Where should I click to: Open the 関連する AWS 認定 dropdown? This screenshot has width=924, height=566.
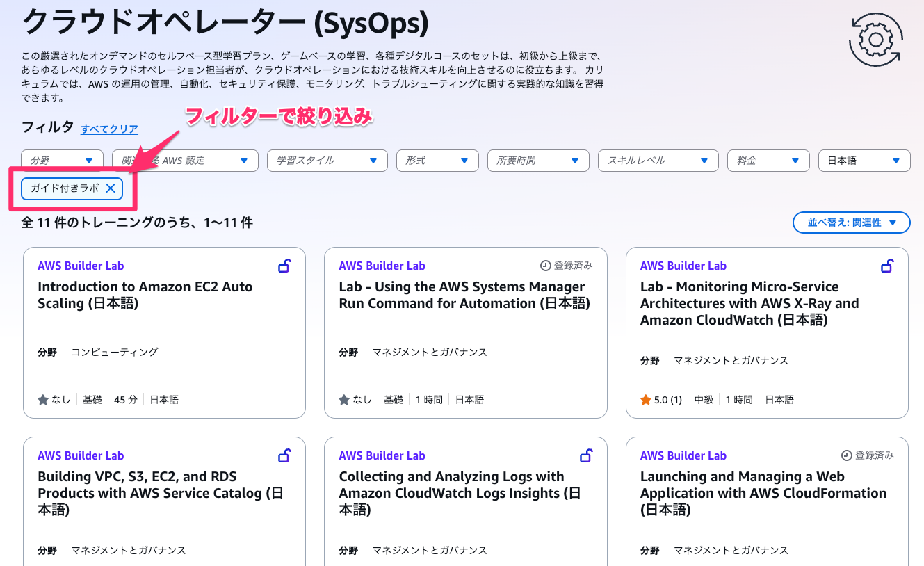[x=185, y=161]
